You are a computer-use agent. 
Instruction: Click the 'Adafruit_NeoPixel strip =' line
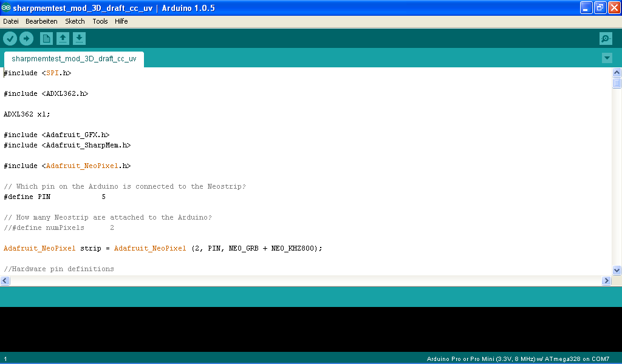coord(163,248)
